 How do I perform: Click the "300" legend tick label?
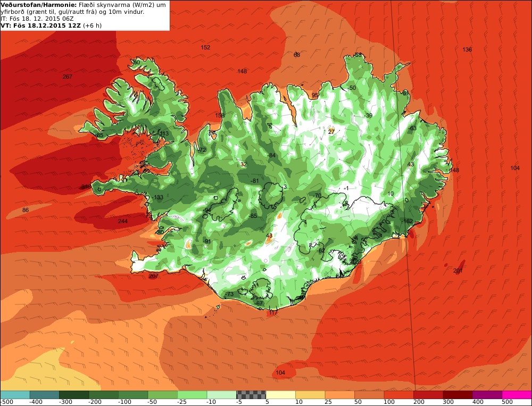448,402
